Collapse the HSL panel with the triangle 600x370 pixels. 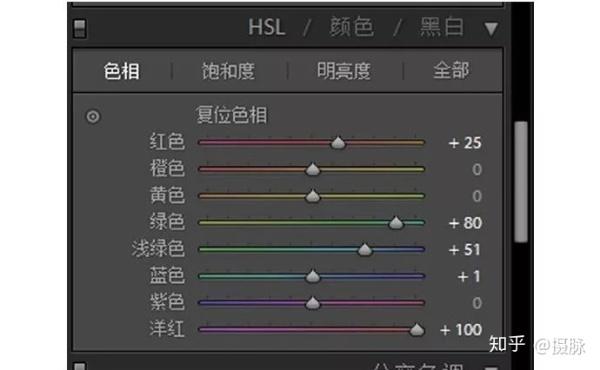(491, 29)
